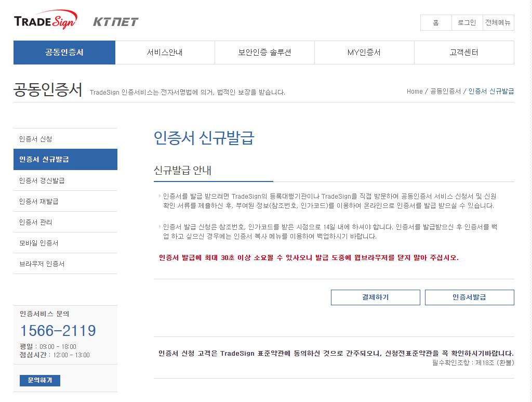Switch to the 서비스안내 tab

coord(165,53)
